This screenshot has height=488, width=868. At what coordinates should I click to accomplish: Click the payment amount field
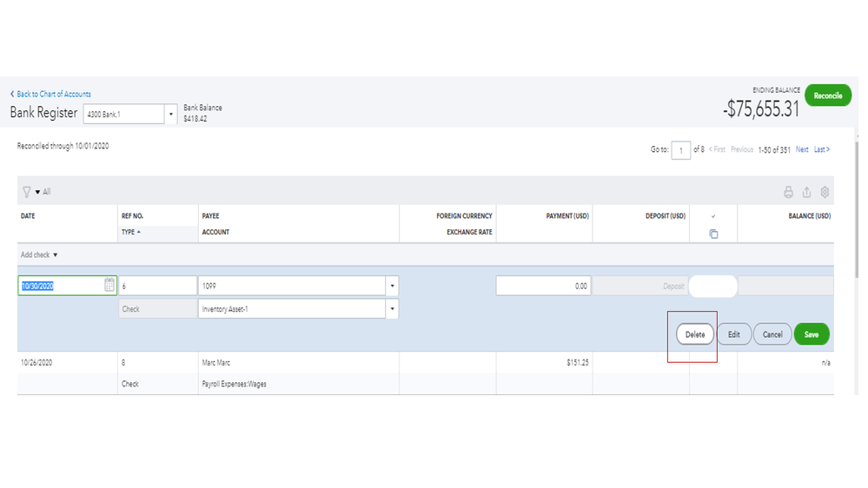pos(543,286)
